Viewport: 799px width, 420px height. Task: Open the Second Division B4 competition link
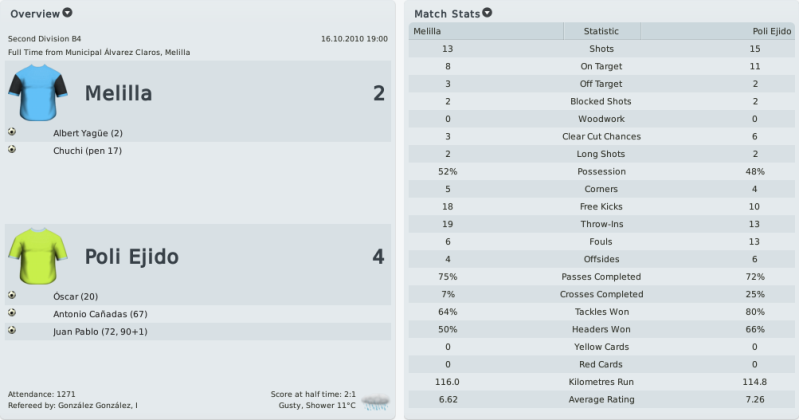pos(44,39)
